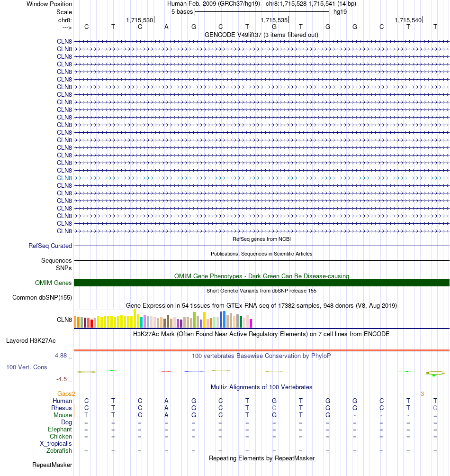Click the magenta bar ending the GTEx chart
The height and width of the screenshot is (476, 450).
(x=251, y=323)
